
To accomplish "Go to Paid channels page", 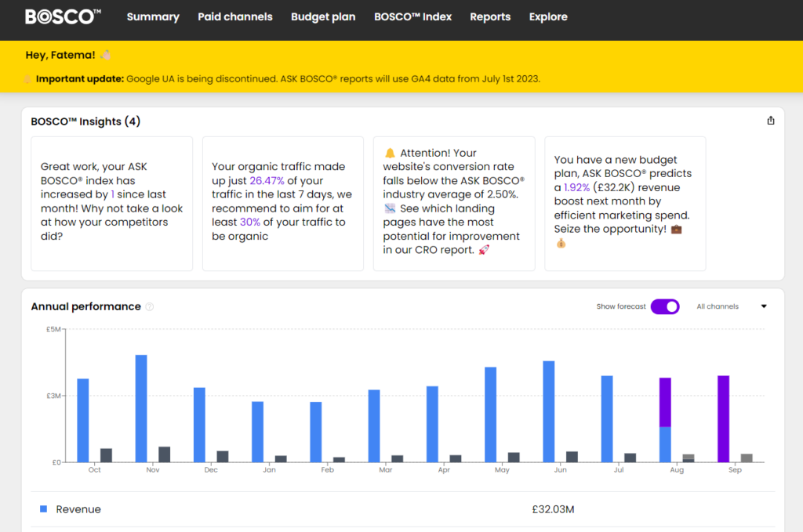I will 235,16.
